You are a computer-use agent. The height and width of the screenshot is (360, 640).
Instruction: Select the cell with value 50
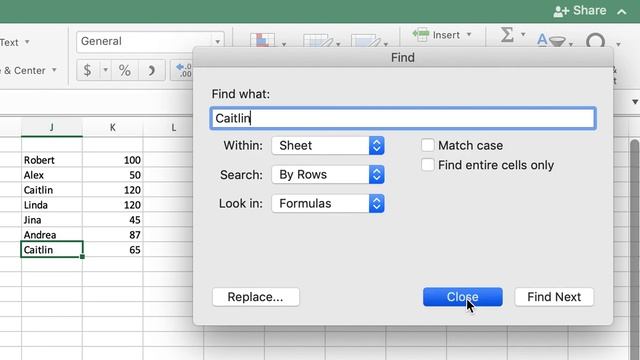pyautogui.click(x=113, y=175)
